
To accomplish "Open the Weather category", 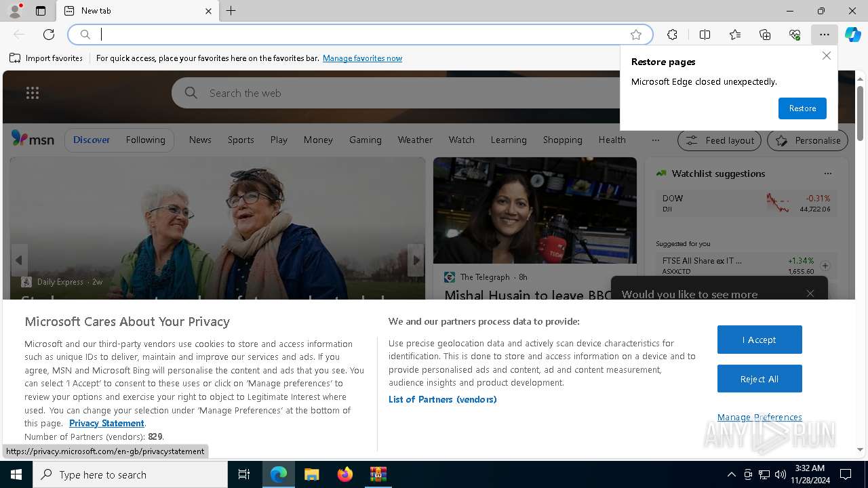I will click(x=415, y=140).
